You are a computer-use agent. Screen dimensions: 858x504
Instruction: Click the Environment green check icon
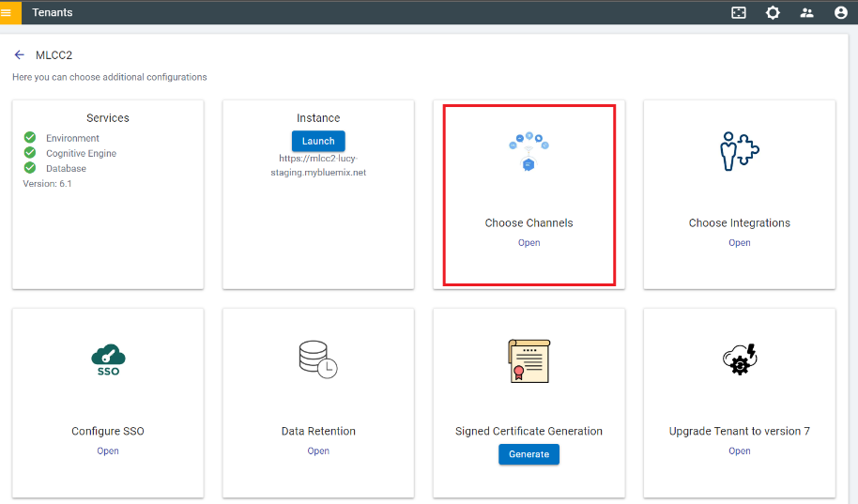[30, 137]
